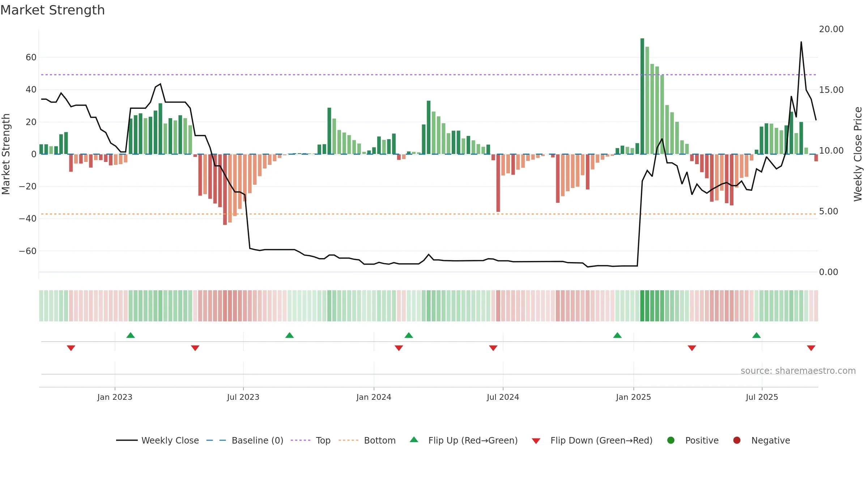Click the Jan 2025 x-axis label

tap(633, 397)
